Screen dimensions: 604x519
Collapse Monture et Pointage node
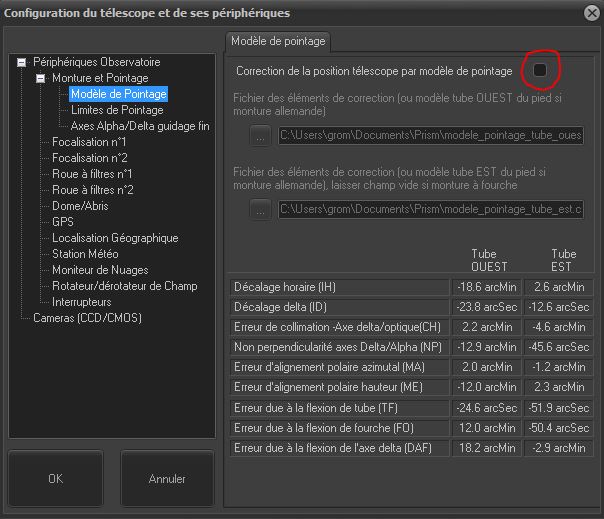pyautogui.click(x=40, y=78)
